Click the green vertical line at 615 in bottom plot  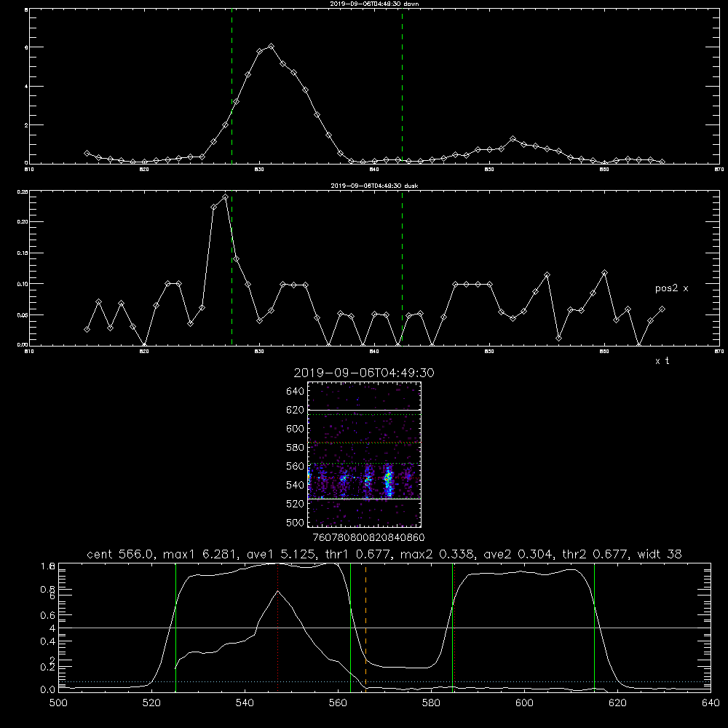point(594,627)
